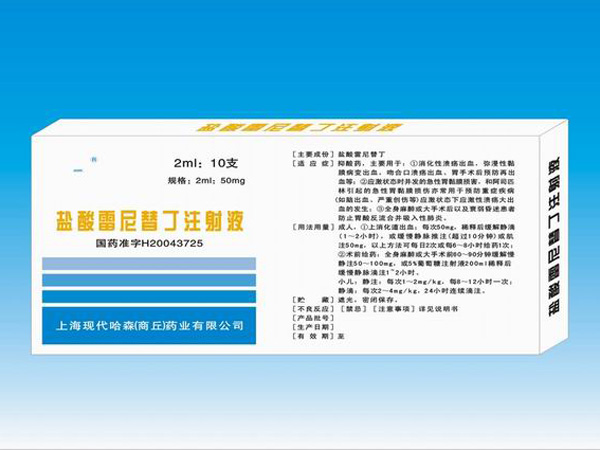Click the [不良反应] label

pos(313,309)
